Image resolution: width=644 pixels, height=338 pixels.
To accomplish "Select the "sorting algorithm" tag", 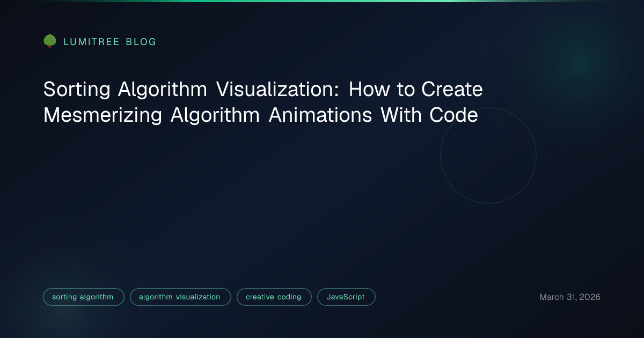I will (83, 297).
